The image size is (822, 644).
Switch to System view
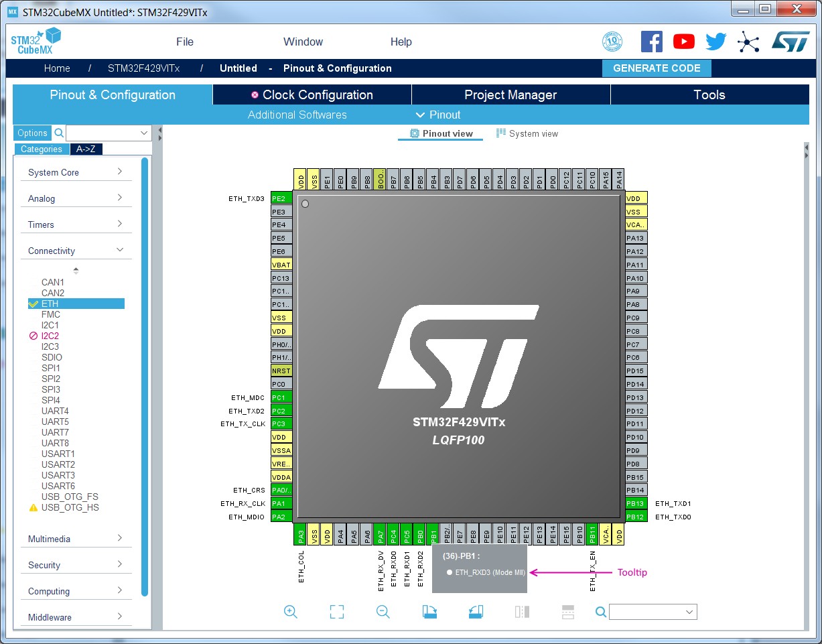click(x=527, y=133)
